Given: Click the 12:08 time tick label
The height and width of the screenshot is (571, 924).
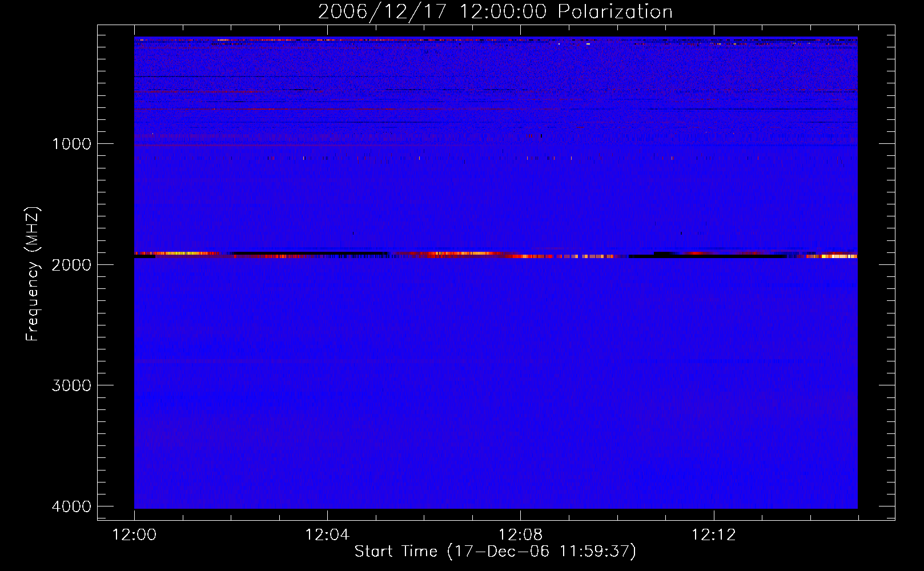Looking at the screenshot, I should coord(520,535).
